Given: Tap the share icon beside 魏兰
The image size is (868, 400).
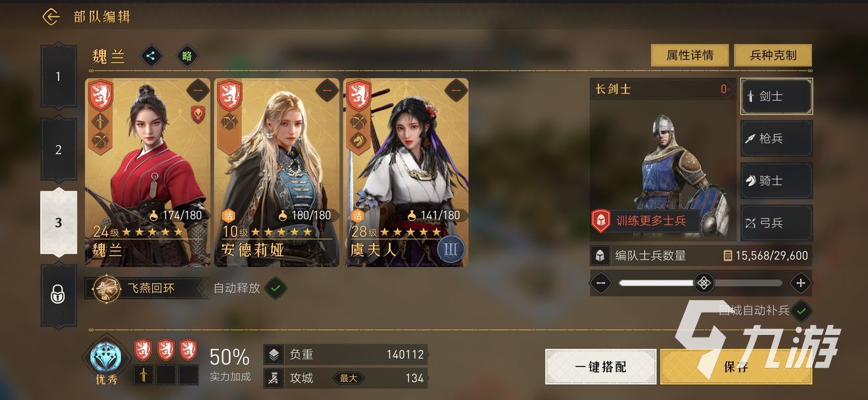Looking at the screenshot, I should point(151,56).
